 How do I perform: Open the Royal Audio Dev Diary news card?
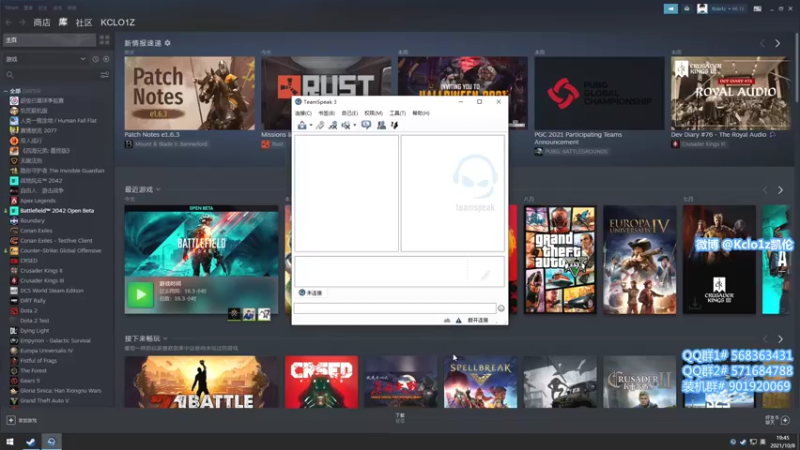730,93
